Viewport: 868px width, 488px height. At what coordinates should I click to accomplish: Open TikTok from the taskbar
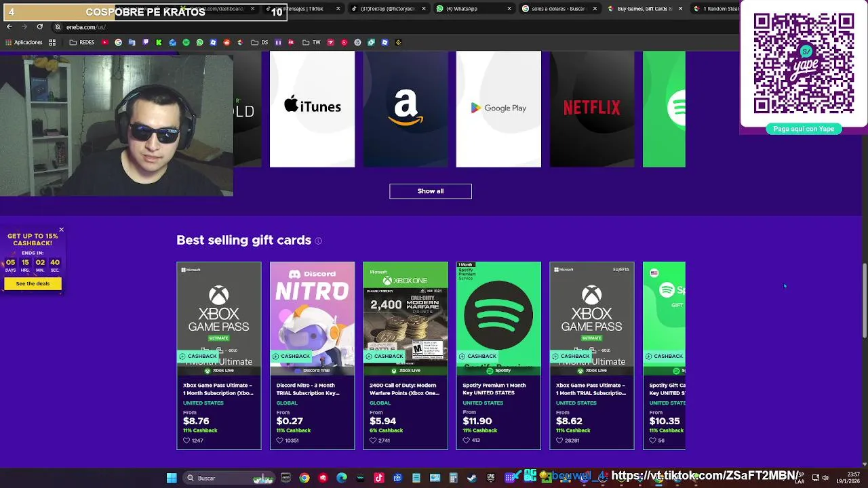pos(379,478)
